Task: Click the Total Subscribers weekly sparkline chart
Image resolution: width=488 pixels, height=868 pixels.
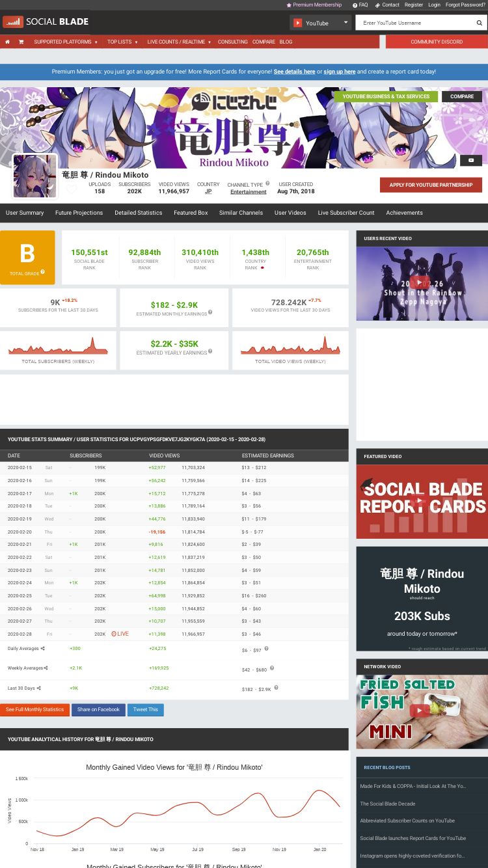Action: click(x=58, y=346)
